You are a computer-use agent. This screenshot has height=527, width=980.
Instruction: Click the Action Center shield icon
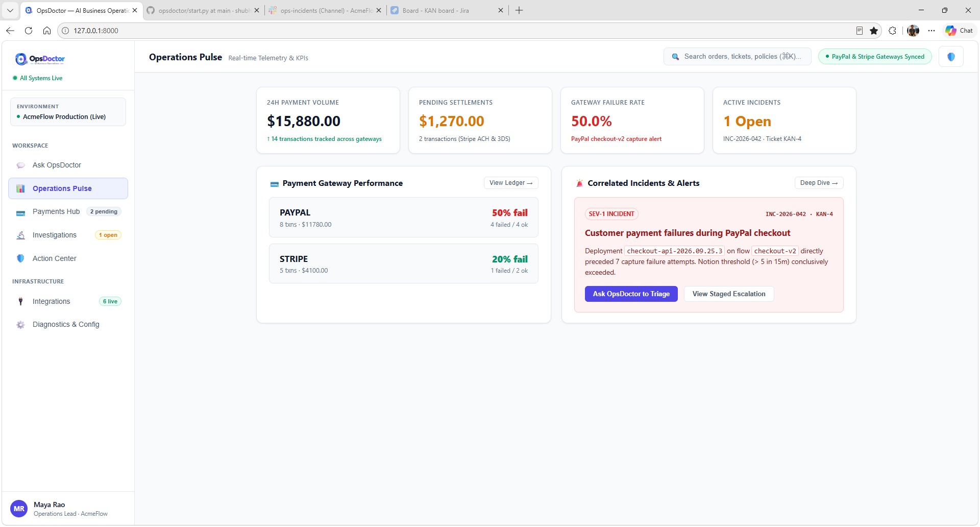coord(20,259)
